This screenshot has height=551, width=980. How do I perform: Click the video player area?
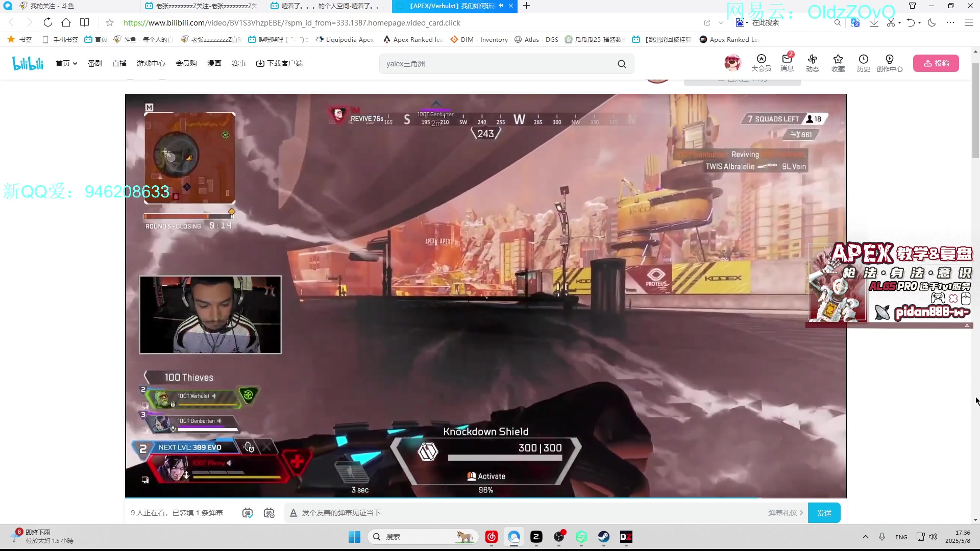[x=485, y=295]
